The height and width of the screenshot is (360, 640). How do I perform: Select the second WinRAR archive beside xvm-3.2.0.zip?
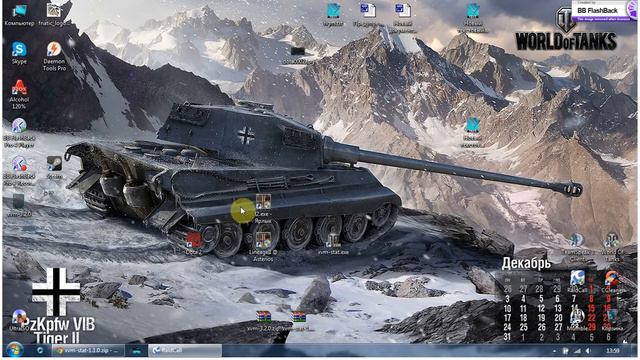[x=298, y=321]
